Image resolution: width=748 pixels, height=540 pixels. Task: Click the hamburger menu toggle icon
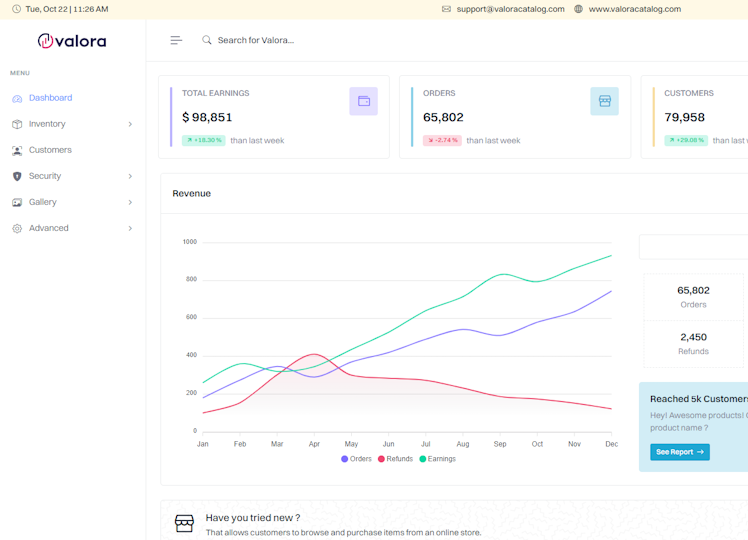click(x=176, y=40)
